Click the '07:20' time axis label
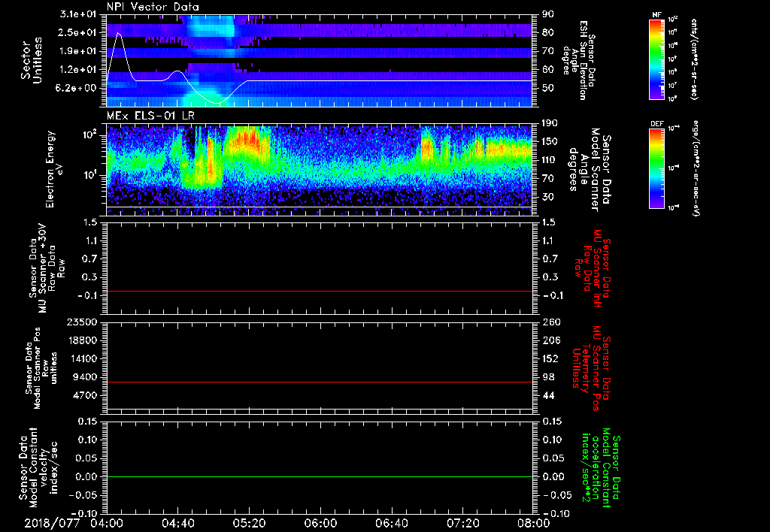This screenshot has width=770, height=532. click(x=462, y=523)
